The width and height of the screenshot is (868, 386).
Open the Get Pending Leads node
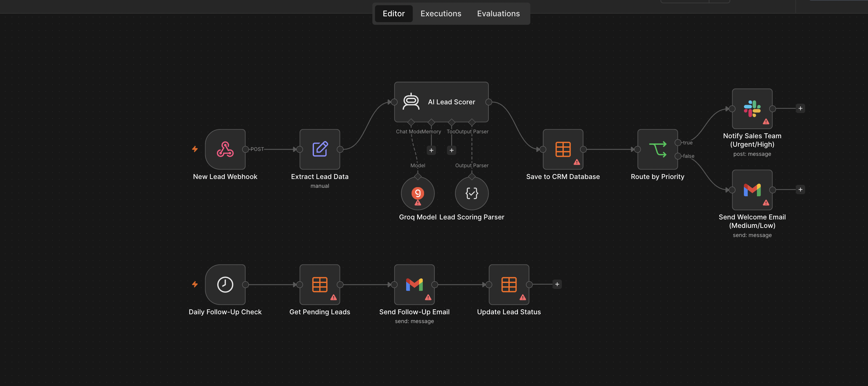(320, 284)
